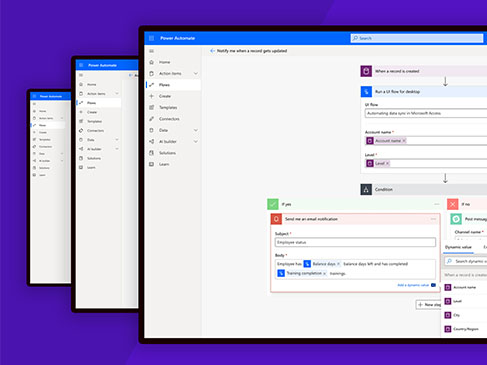
Task: Click the Connectors icon in the front window
Action: [x=151, y=119]
